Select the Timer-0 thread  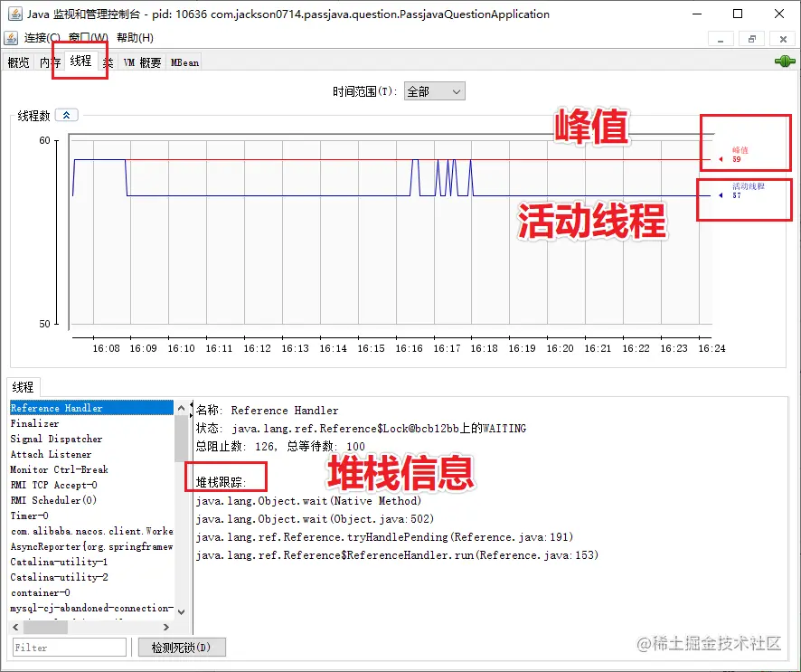coord(91,516)
